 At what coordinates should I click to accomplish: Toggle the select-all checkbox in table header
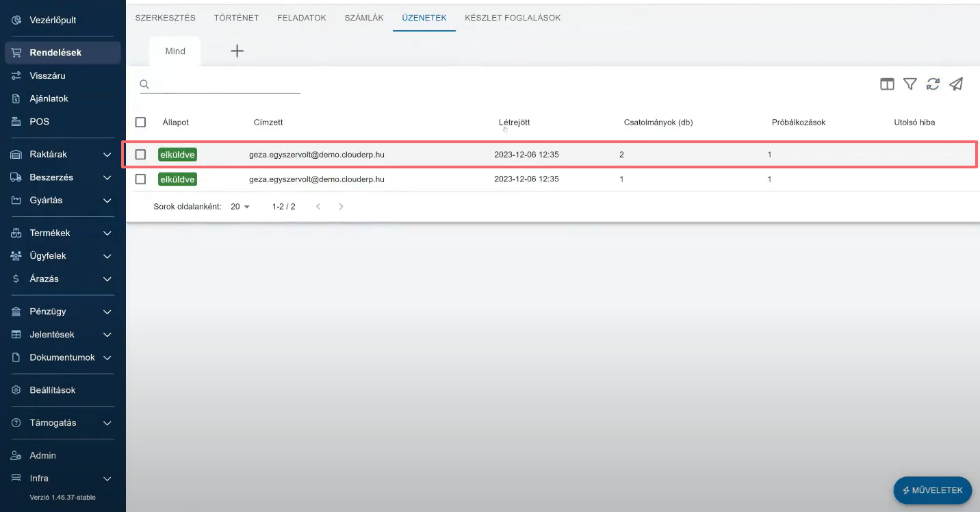[x=141, y=123]
